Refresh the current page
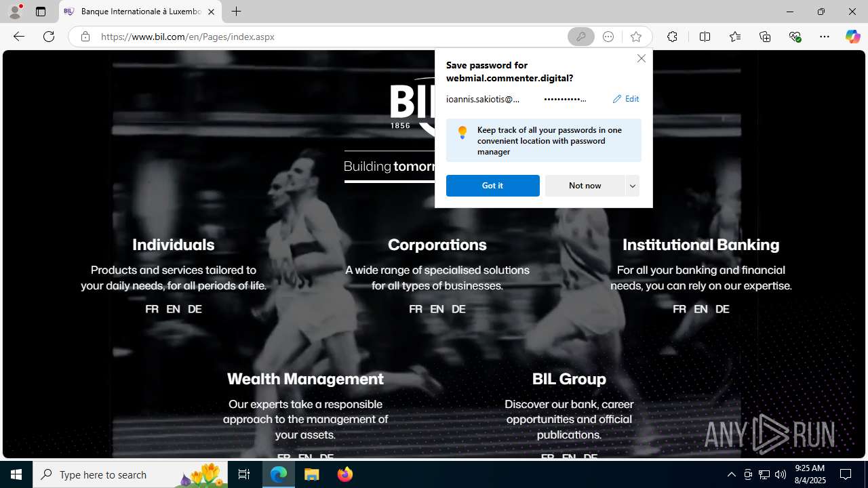The width and height of the screenshot is (868, 488). (49, 37)
